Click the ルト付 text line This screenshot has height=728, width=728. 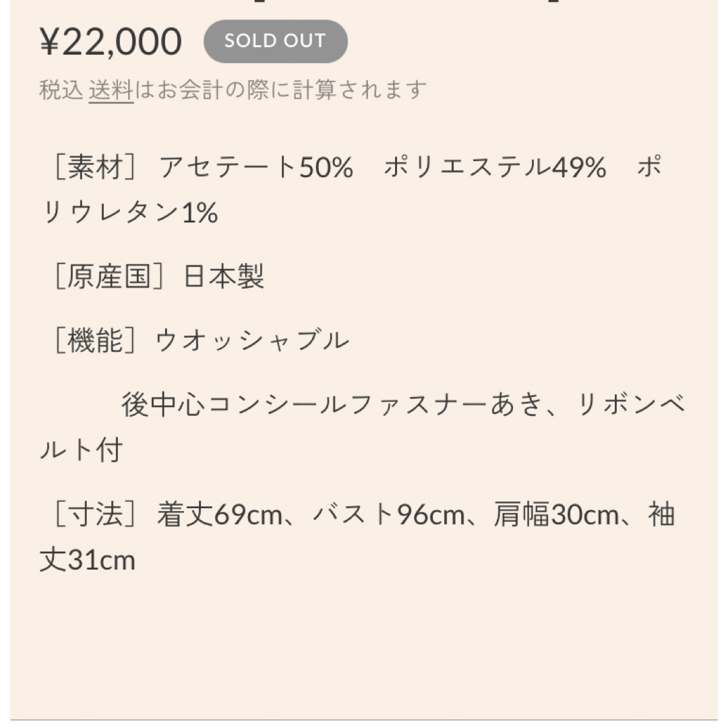(82, 450)
